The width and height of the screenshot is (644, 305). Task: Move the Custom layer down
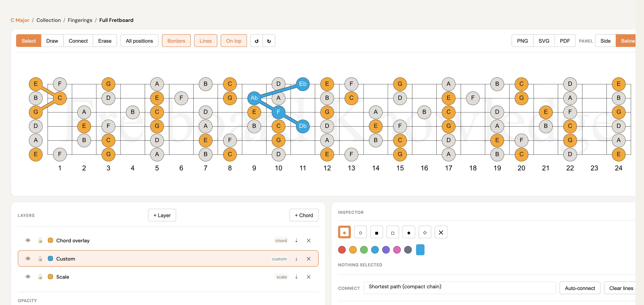(296, 259)
